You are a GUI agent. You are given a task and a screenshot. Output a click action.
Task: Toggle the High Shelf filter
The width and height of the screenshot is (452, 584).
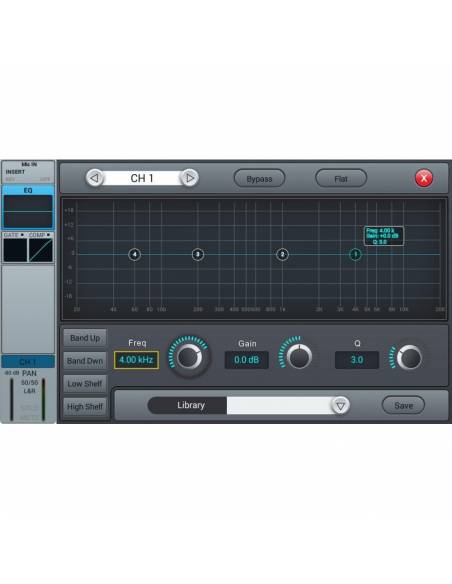tap(85, 407)
